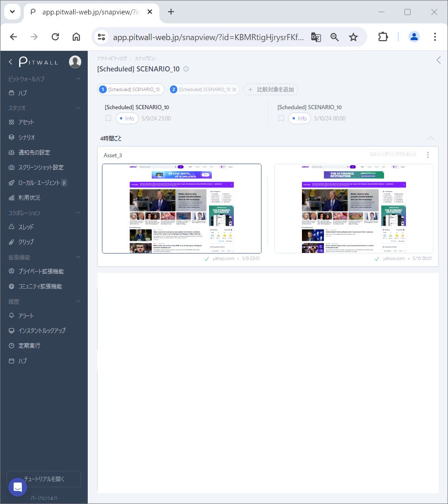
Task: Click the アクティビティログ breadcrumb link
Action: [x=112, y=58]
